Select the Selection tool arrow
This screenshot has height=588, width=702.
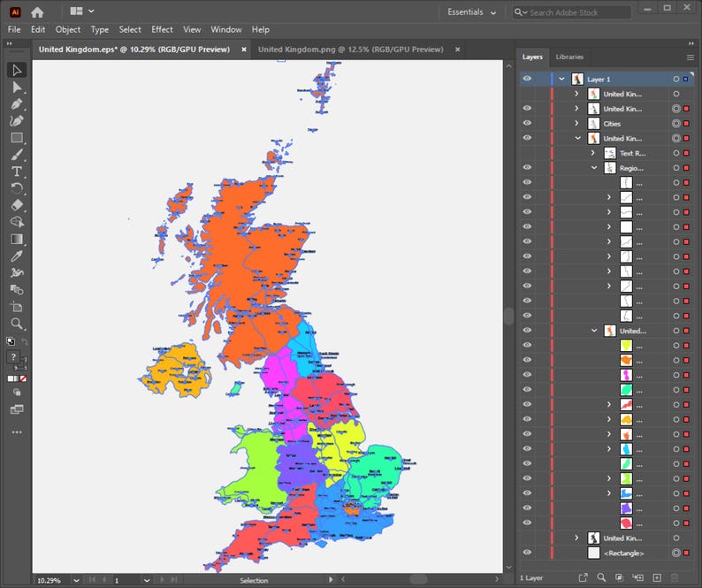pos(17,71)
